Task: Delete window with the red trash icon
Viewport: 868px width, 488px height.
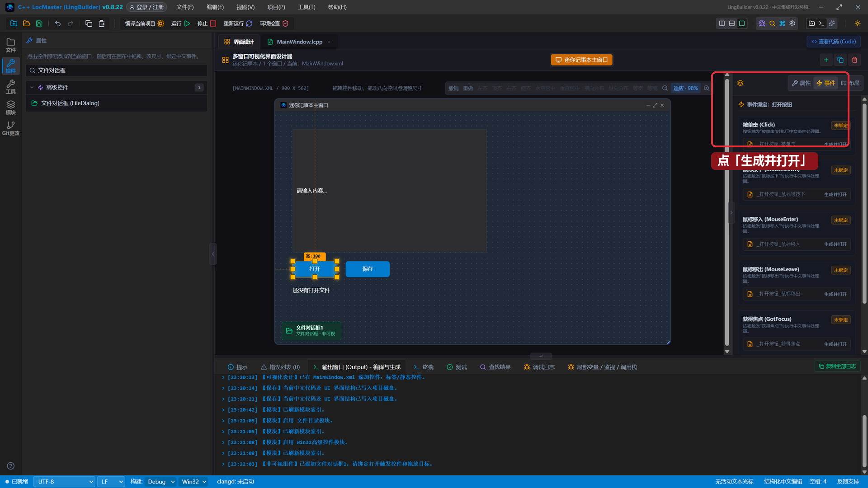Action: 854,60
